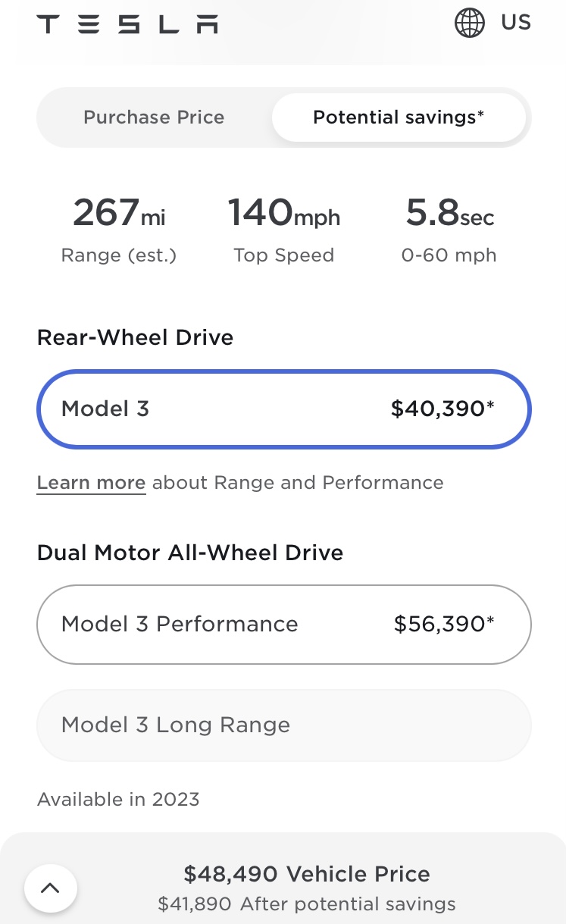Click the Rear-Wheel Drive heading

[x=135, y=337]
